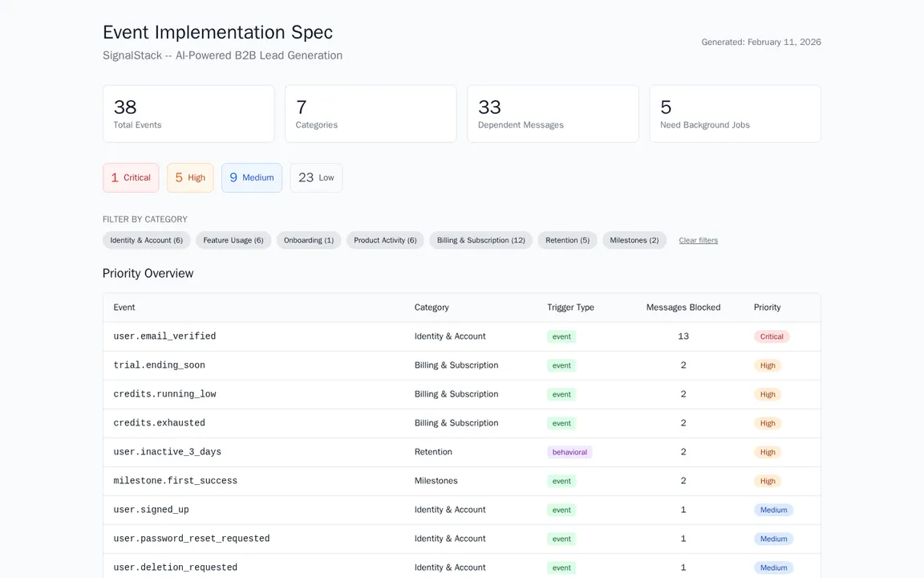Enable the Low priority filter
The width and height of the screenshot is (924, 578).
(315, 177)
